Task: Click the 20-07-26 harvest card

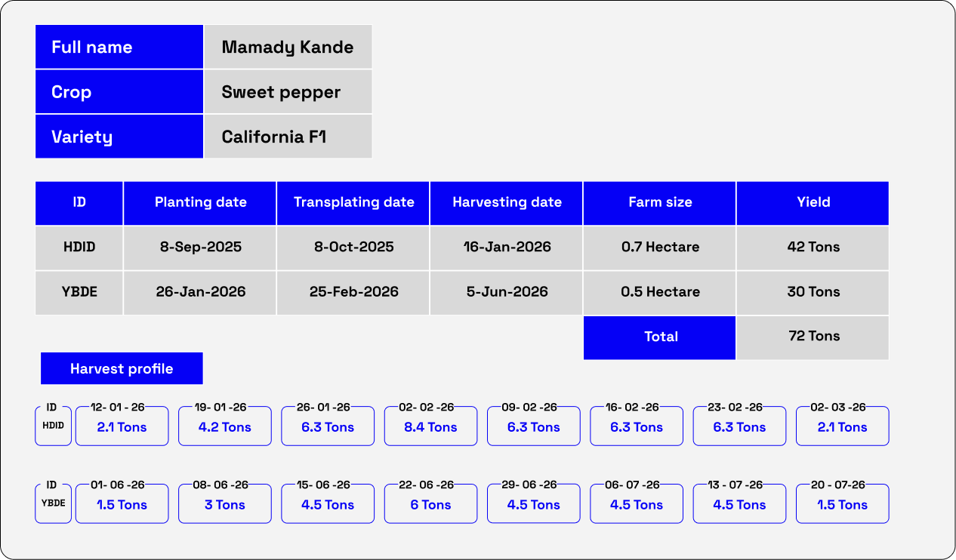Action: click(x=842, y=504)
